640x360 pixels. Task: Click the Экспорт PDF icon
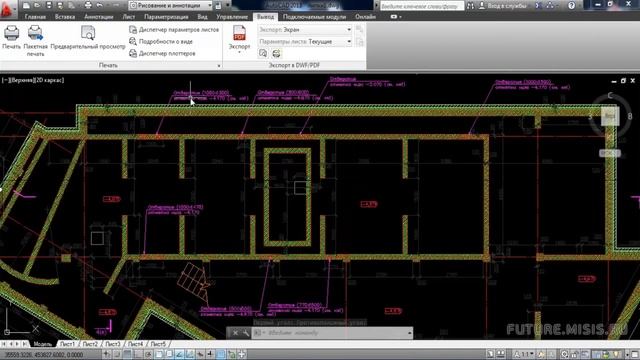tap(239, 33)
